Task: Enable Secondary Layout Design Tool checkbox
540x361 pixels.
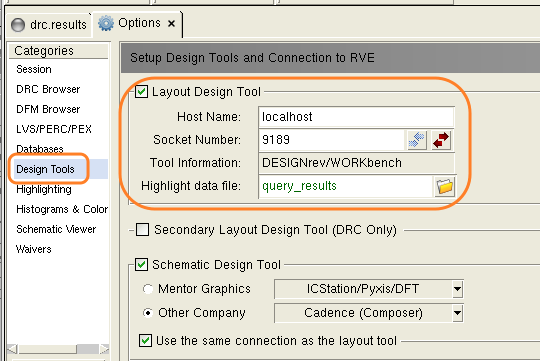Action: [x=142, y=230]
